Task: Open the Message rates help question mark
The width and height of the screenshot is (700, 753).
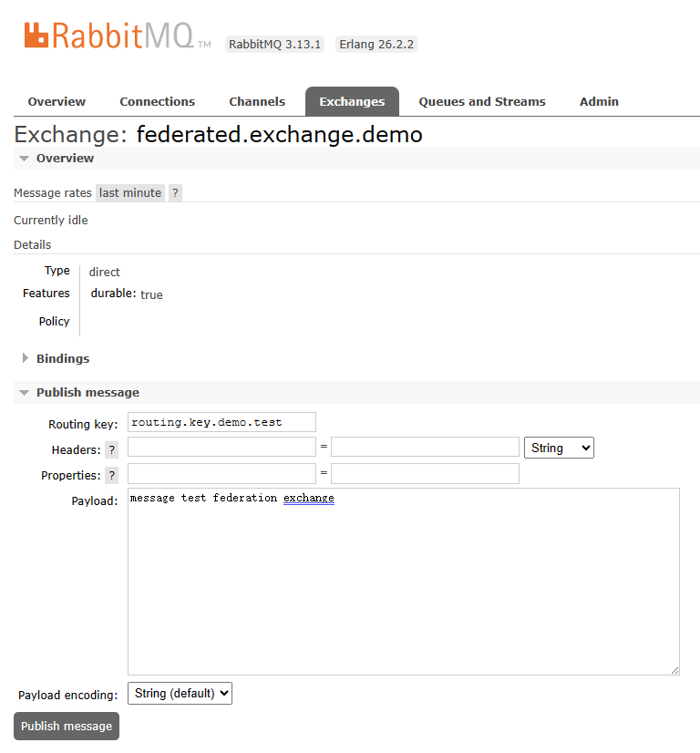Action: 175,193
